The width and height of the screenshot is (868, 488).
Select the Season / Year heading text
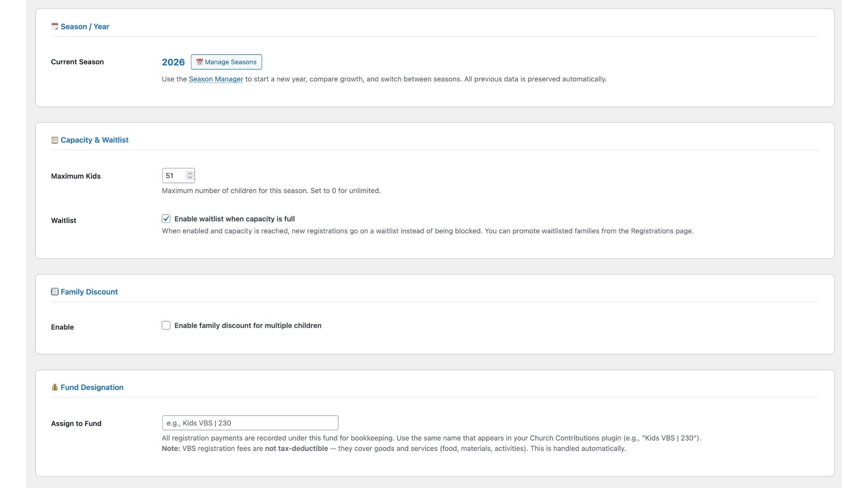85,27
